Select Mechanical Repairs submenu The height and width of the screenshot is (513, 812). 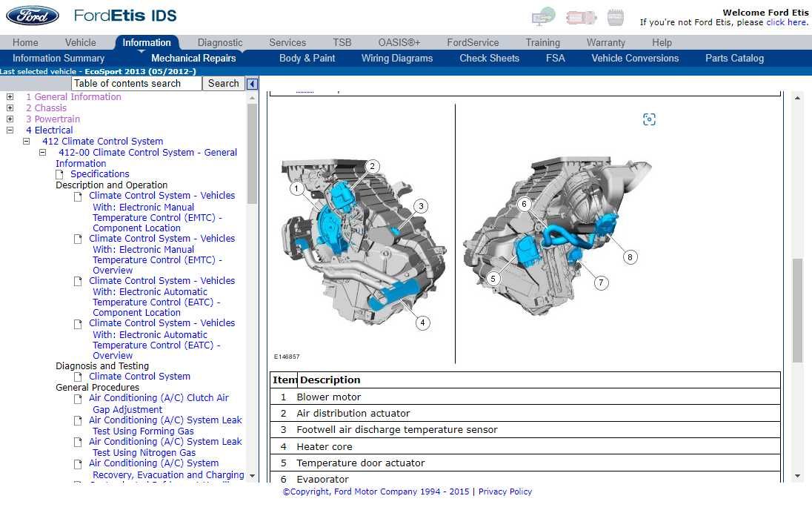point(193,58)
